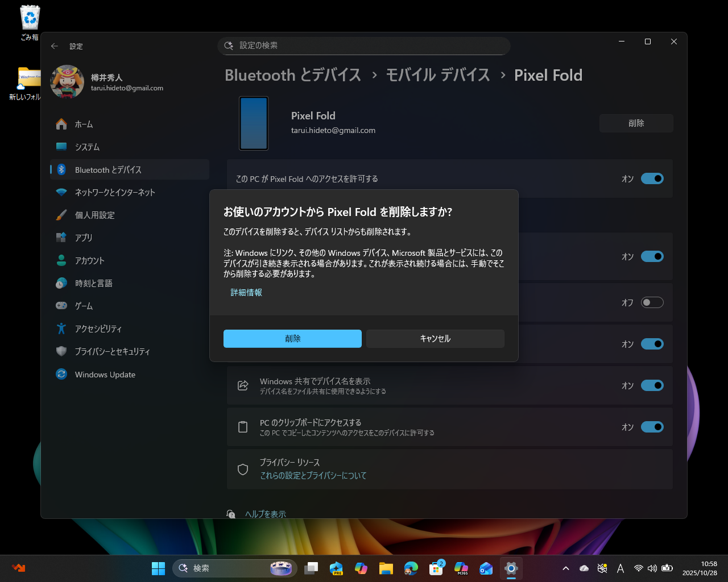Image resolution: width=728 pixels, height=582 pixels.
Task: Confirm with the blue 削除 dialog button
Action: coord(292,339)
